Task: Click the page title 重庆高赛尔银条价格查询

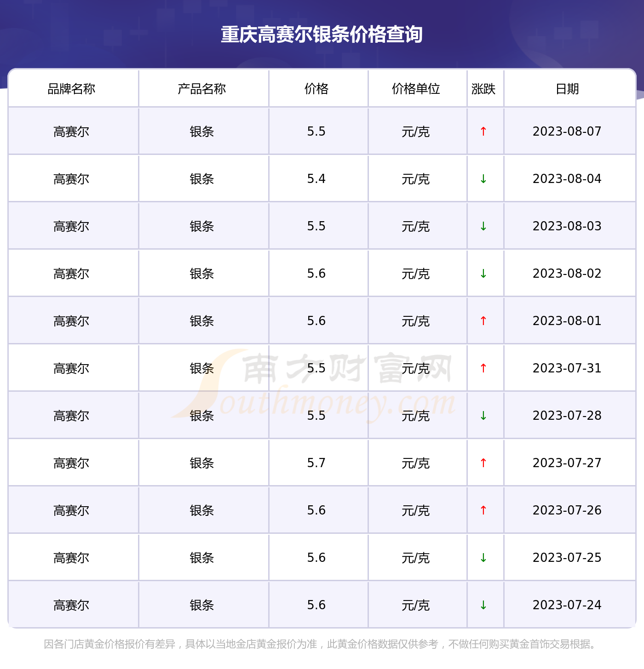Action: pos(322,34)
